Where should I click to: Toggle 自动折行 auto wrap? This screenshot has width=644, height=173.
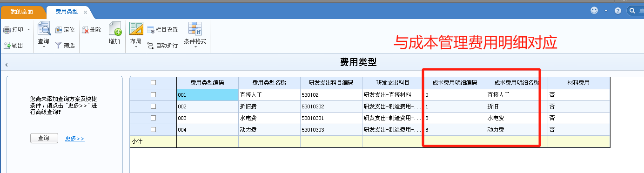click(162, 46)
